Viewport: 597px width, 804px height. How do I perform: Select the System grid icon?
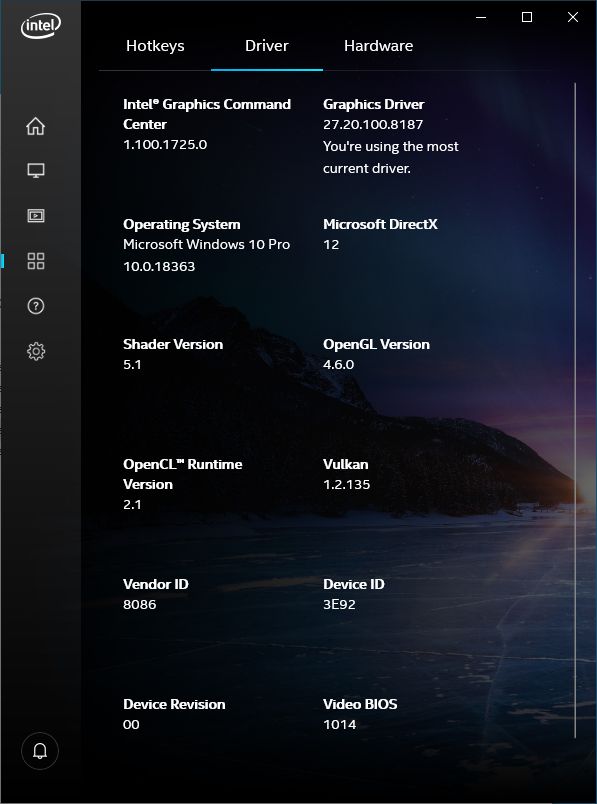point(35,261)
